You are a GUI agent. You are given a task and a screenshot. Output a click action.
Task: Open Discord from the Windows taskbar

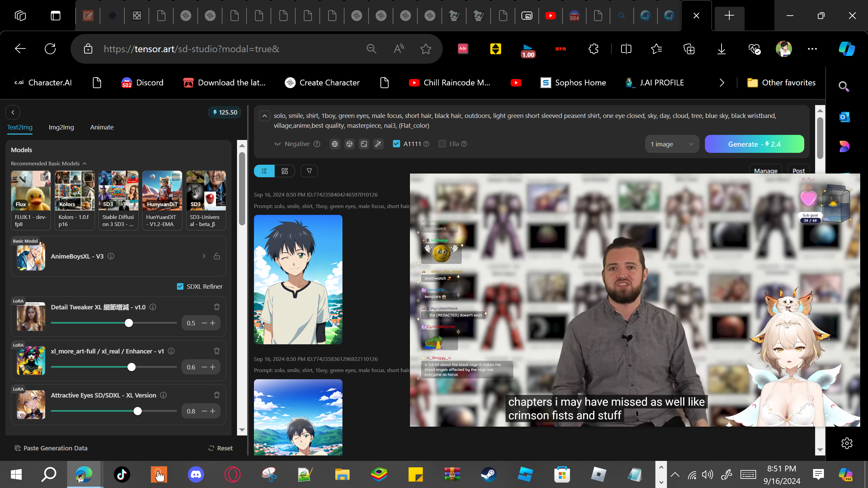[x=196, y=474]
